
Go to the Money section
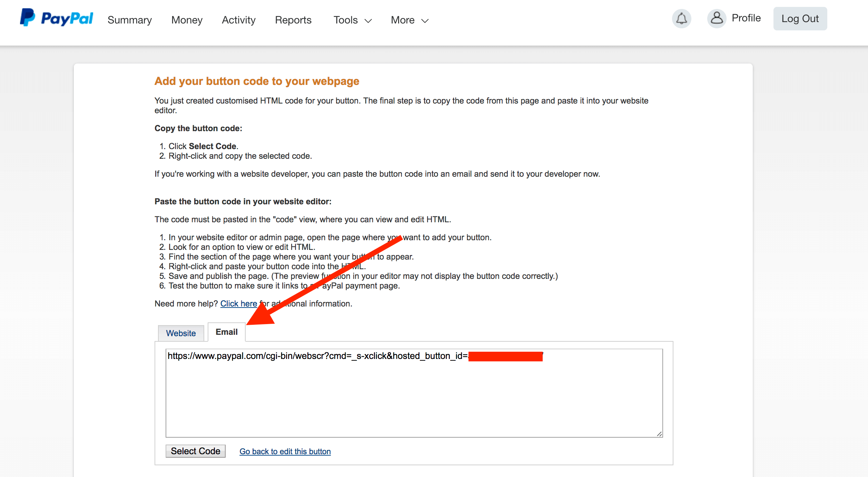pyautogui.click(x=187, y=20)
